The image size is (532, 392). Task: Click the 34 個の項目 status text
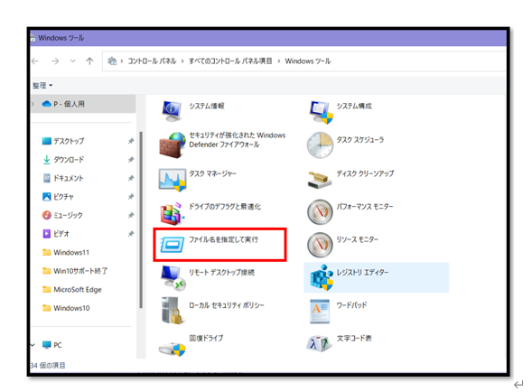click(48, 366)
